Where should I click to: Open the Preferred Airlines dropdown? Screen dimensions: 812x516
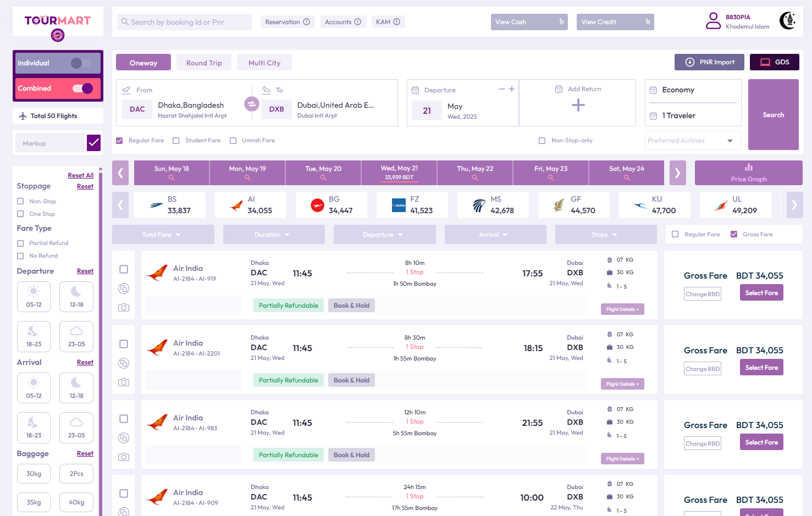coord(693,141)
